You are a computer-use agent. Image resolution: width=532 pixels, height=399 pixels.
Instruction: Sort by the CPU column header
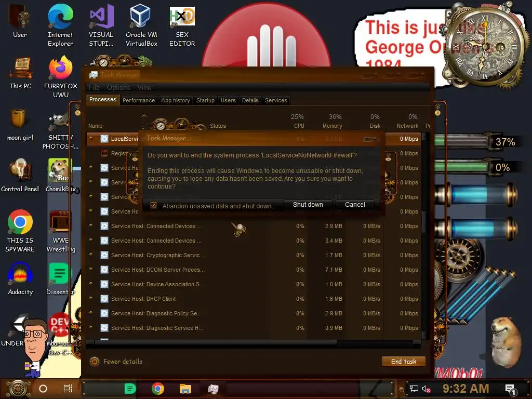(297, 121)
